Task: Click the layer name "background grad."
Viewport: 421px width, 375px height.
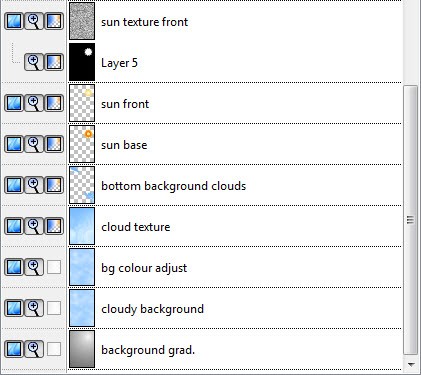Action: point(148,350)
